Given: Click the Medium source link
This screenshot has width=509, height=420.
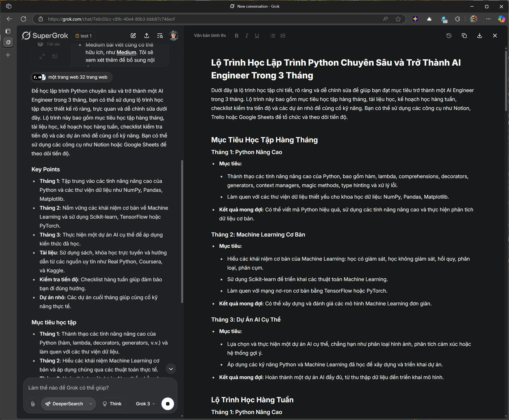Looking at the screenshot, I should 126,52.
